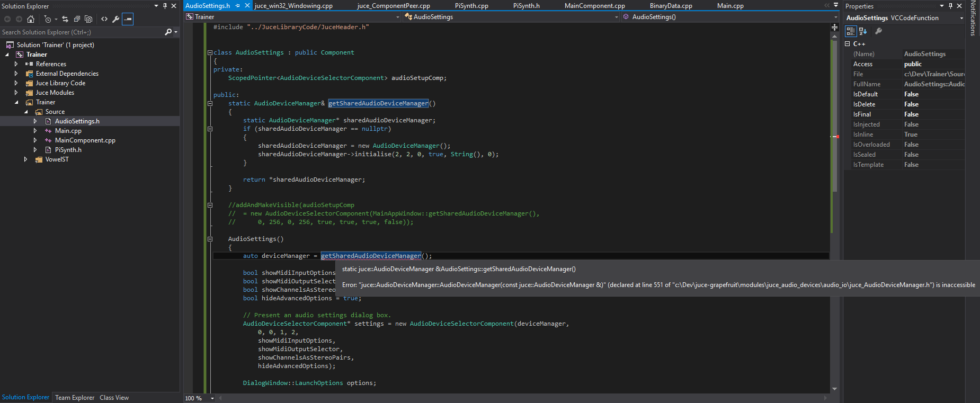Open BinaryData.cpp editor tab
The height and width of the screenshot is (403, 980).
point(671,6)
